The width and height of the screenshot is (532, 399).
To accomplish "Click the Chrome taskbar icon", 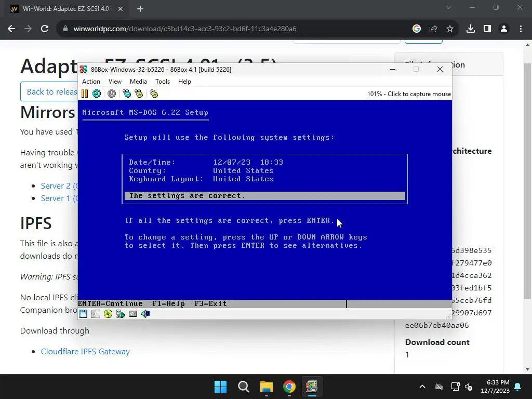I will point(289,387).
